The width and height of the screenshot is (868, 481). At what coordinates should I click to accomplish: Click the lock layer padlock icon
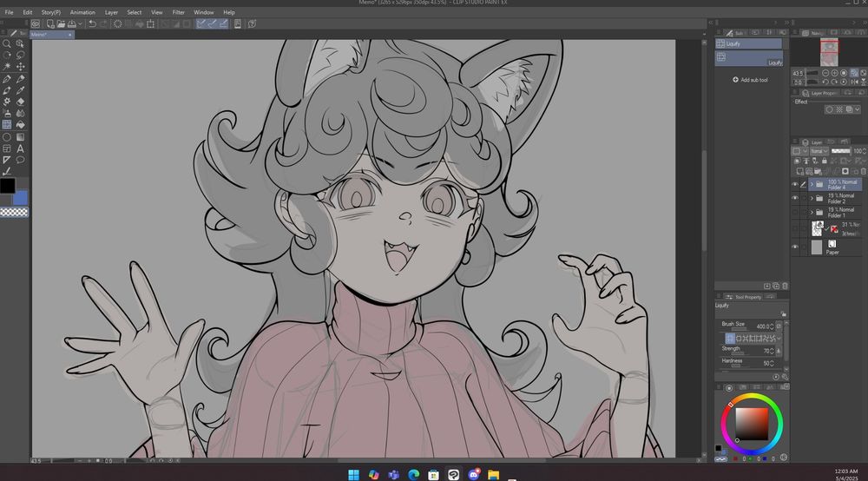[825, 161]
